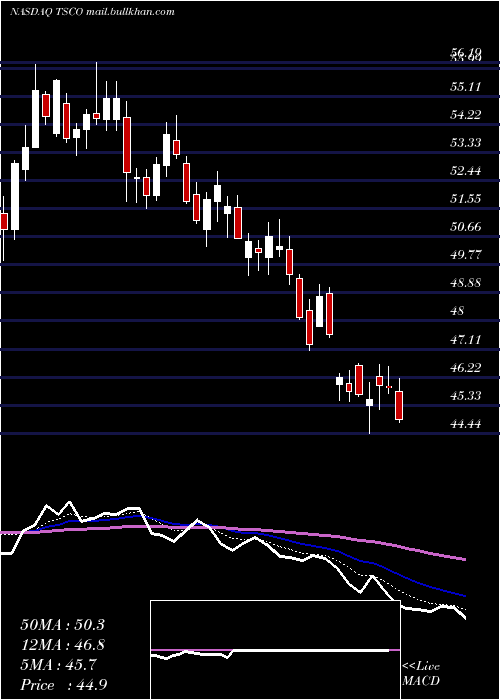This screenshot has height=700, width=500.
Task: Click the 45.33 price axis label
Action: [466, 396]
